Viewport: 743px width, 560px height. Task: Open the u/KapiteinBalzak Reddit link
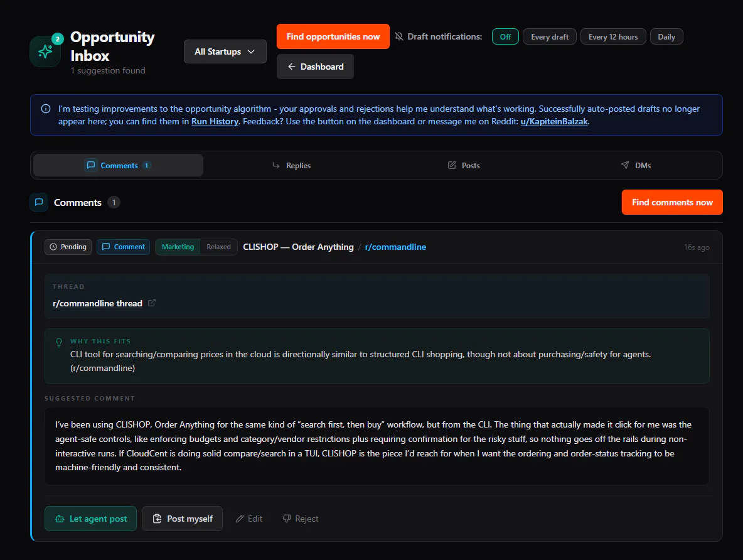554,121
